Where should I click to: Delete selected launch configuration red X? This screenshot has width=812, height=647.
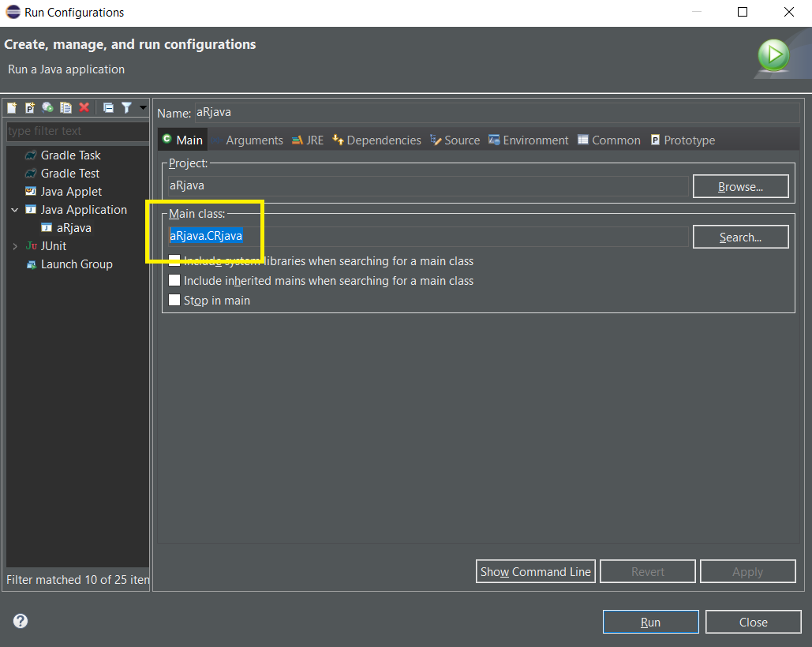coord(84,107)
